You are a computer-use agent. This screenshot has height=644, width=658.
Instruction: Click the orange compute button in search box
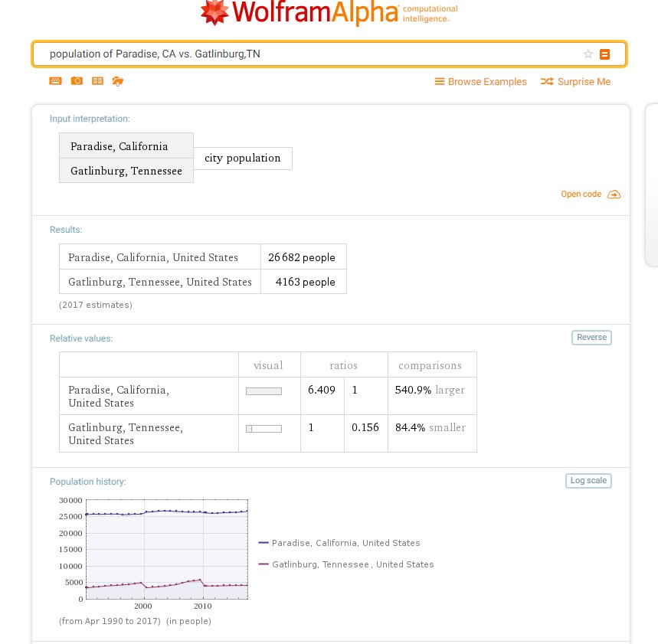[604, 54]
